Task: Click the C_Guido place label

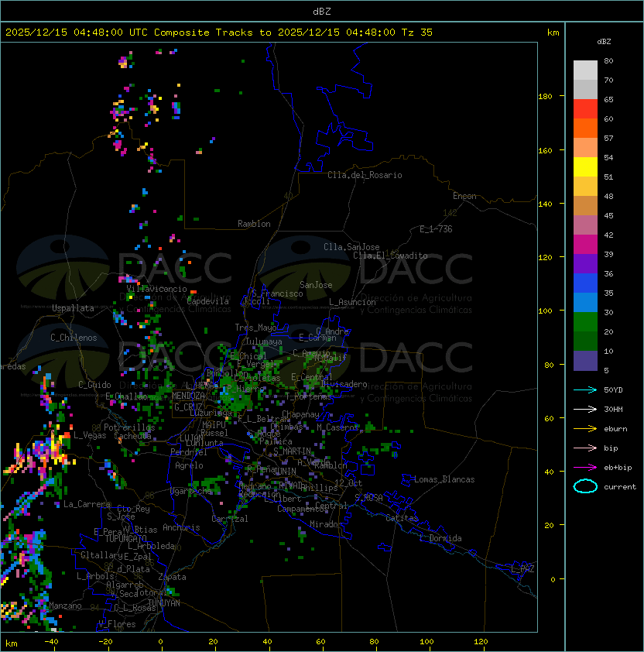Action: tap(94, 385)
